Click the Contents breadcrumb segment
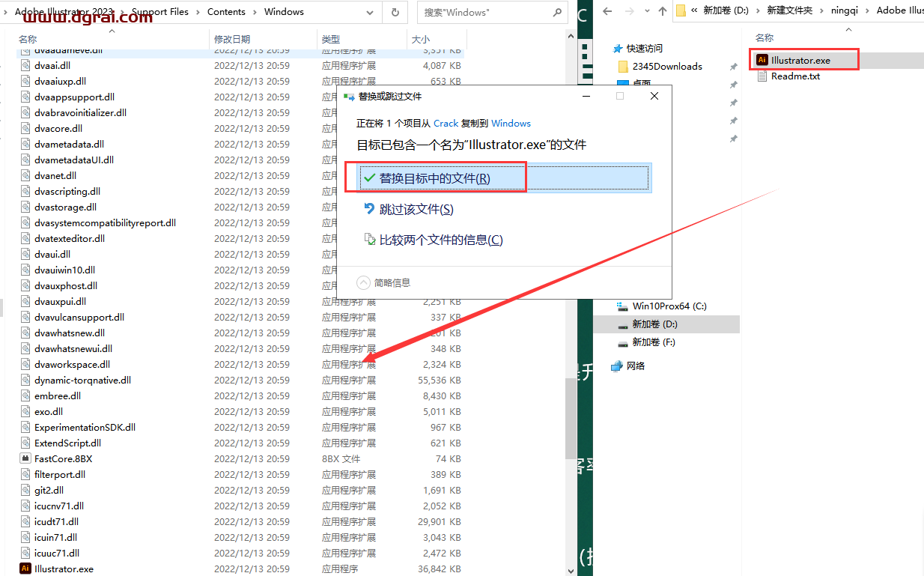The image size is (924, 576). pos(226,12)
